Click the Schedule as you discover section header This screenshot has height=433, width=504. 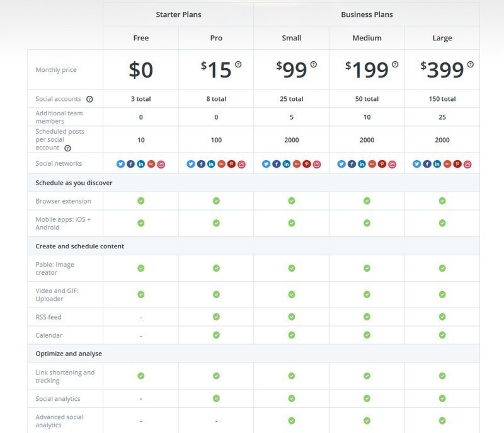coord(74,183)
